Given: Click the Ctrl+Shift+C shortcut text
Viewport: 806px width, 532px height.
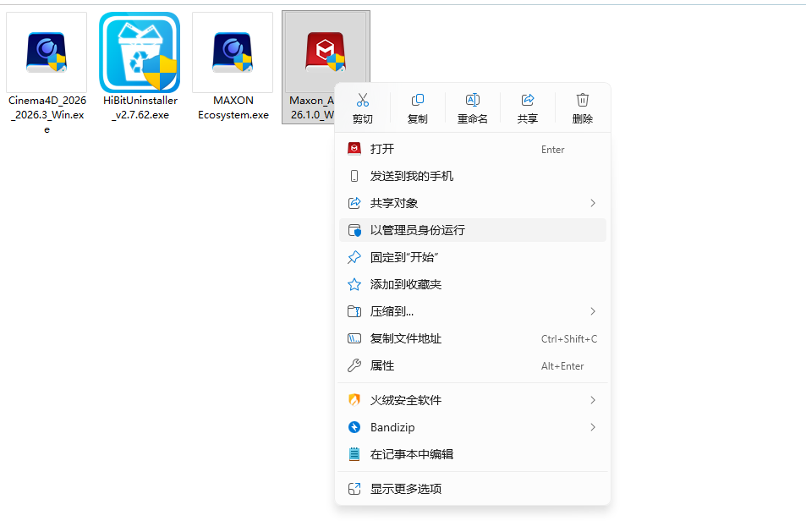Looking at the screenshot, I should (x=569, y=338).
